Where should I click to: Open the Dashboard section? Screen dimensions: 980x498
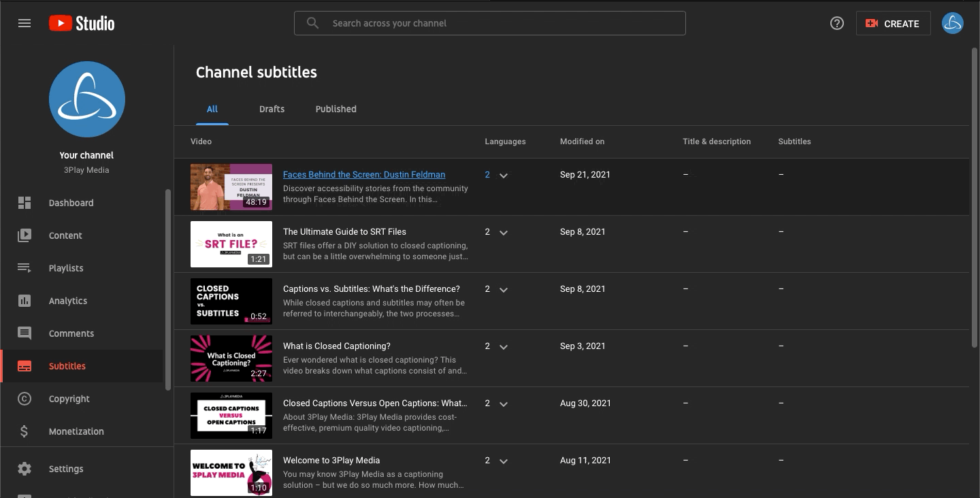(x=71, y=203)
